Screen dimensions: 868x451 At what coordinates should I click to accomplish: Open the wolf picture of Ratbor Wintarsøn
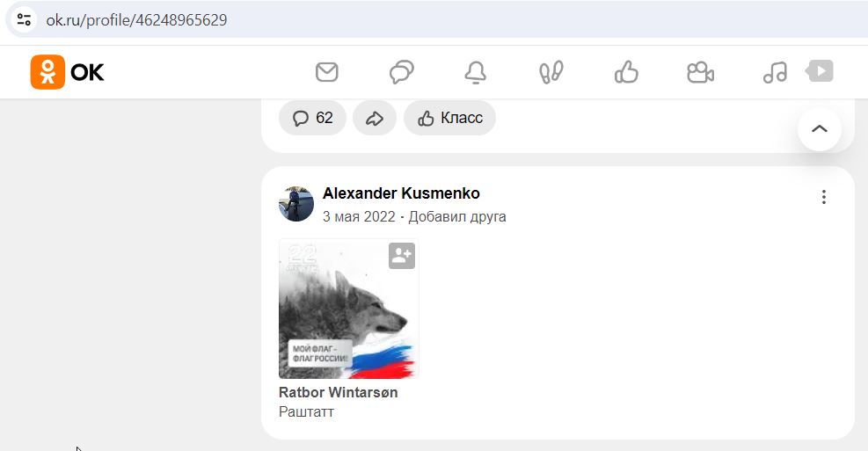pyautogui.click(x=349, y=309)
